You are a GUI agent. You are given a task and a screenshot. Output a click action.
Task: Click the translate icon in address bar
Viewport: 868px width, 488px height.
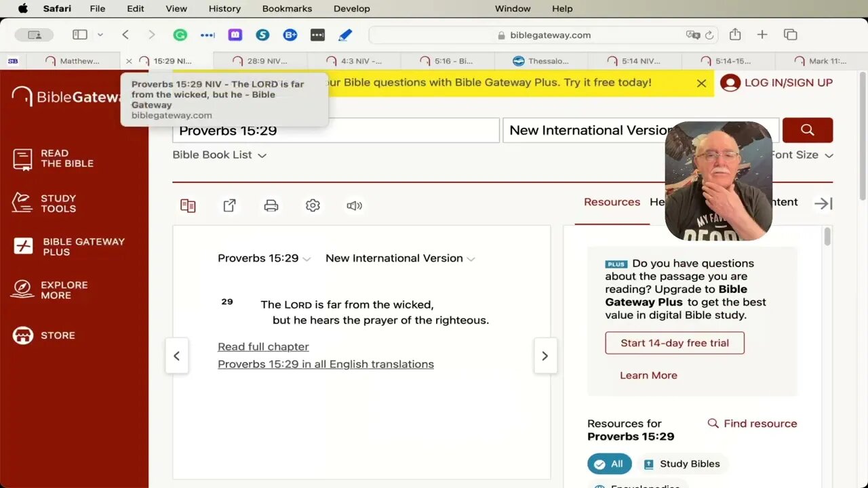click(x=692, y=35)
